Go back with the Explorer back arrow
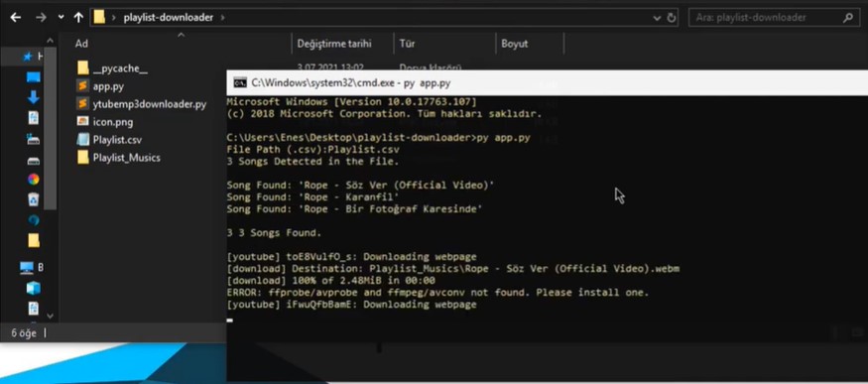This screenshot has height=384, width=868. point(16,18)
